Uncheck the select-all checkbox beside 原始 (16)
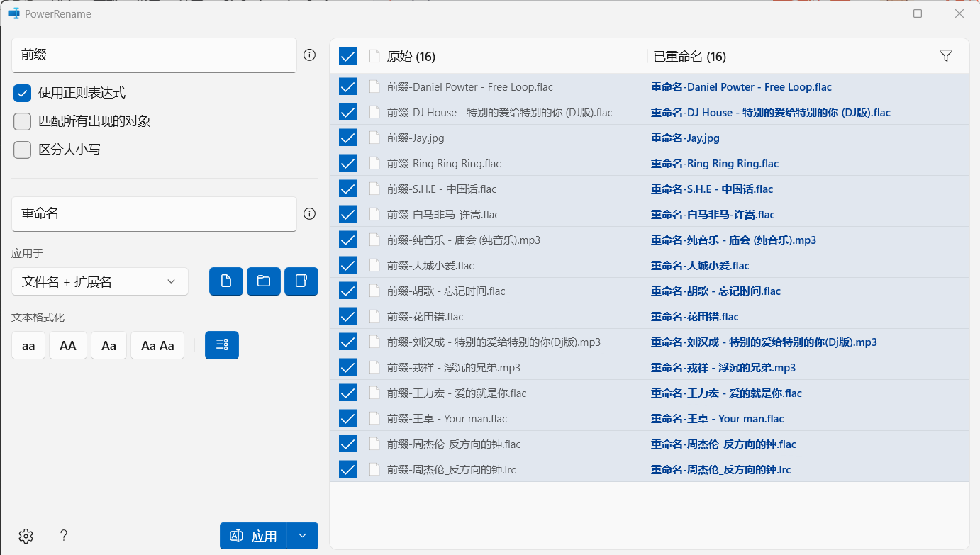The image size is (980, 555). pyautogui.click(x=347, y=56)
